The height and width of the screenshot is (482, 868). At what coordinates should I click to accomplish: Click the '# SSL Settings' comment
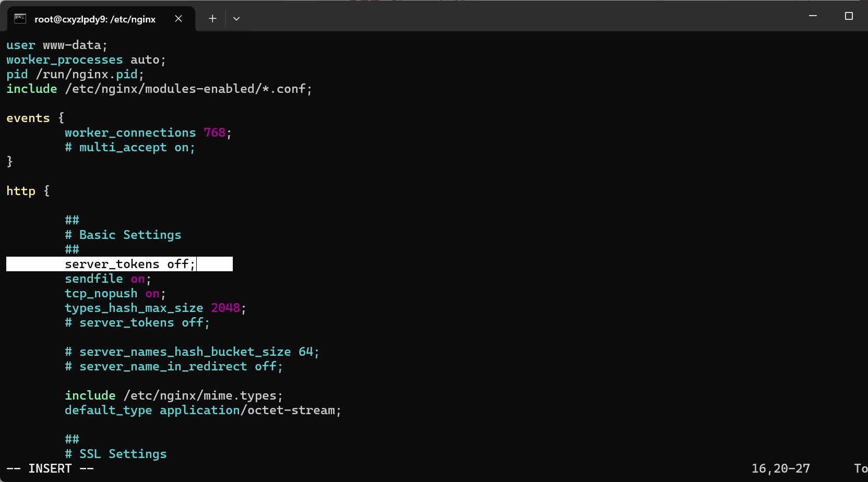[x=116, y=454]
